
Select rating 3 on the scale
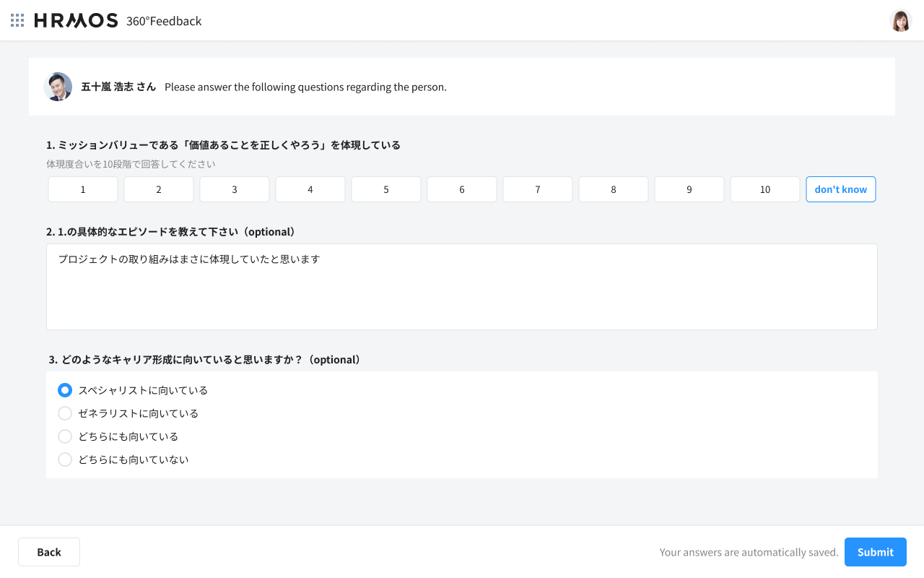pos(235,189)
